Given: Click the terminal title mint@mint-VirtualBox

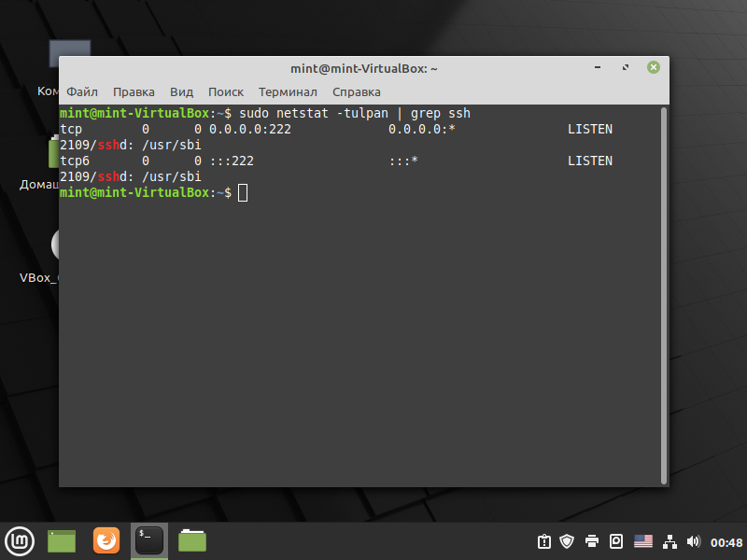Looking at the screenshot, I should pos(364,68).
